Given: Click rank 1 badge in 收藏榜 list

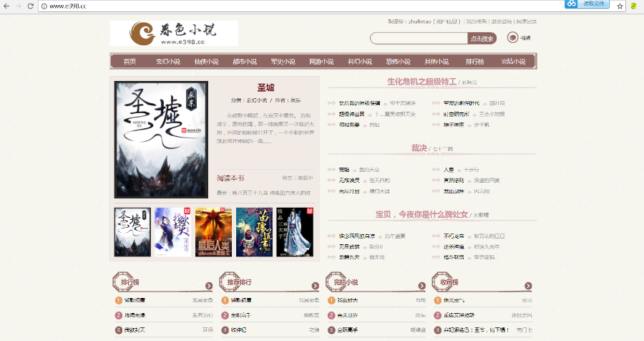Looking at the screenshot, I should coord(437,300).
